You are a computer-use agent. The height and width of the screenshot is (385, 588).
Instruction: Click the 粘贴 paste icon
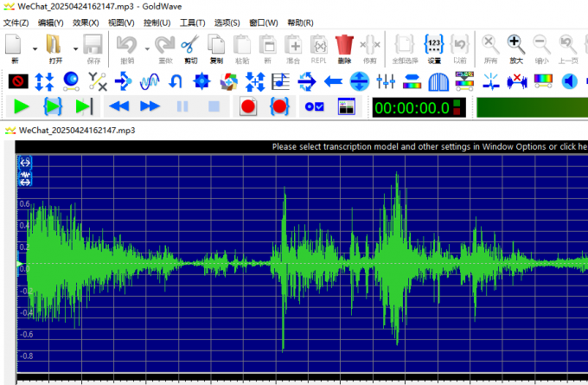[242, 45]
